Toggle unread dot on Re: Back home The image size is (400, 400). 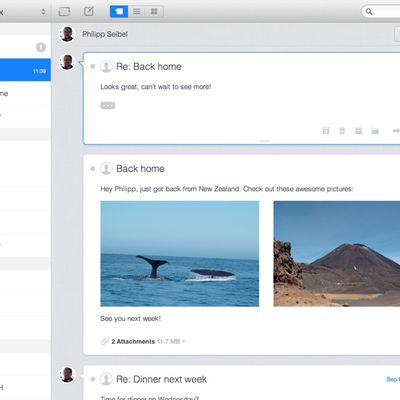coord(93,66)
